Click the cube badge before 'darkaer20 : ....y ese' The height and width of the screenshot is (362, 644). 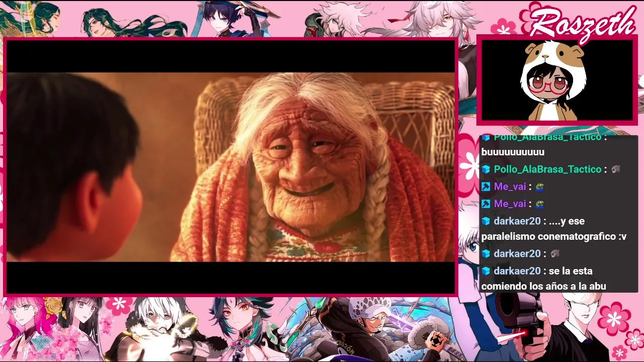(486, 221)
